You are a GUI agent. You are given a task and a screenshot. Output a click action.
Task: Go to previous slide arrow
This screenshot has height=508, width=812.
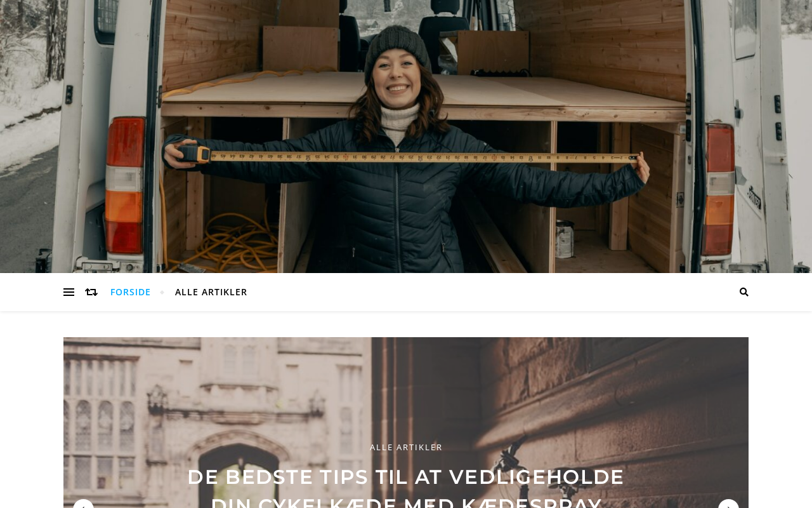click(83, 505)
